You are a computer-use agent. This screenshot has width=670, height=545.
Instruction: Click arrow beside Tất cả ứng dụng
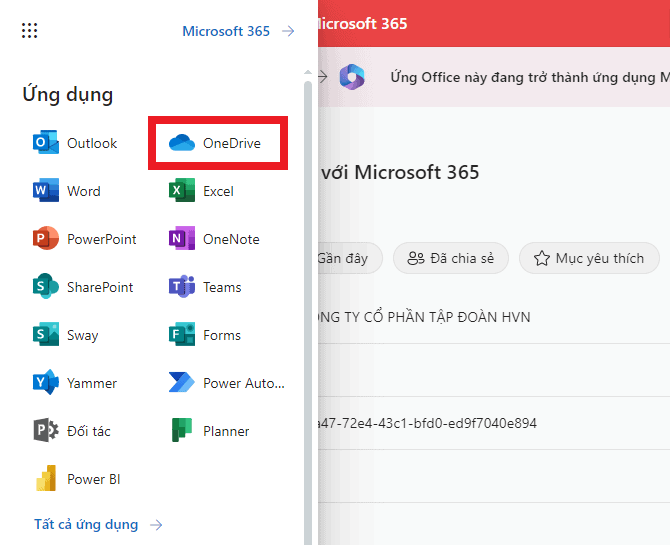[x=156, y=525]
